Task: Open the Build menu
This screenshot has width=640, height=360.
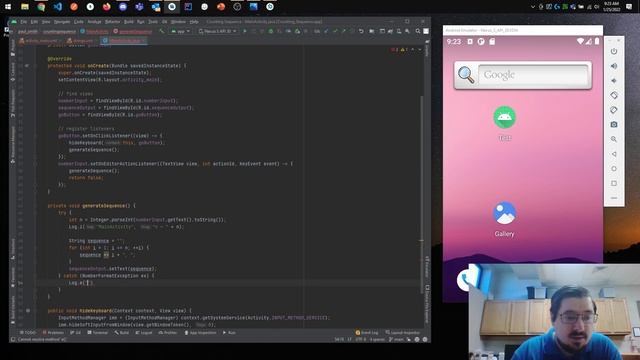Action: click(x=129, y=22)
